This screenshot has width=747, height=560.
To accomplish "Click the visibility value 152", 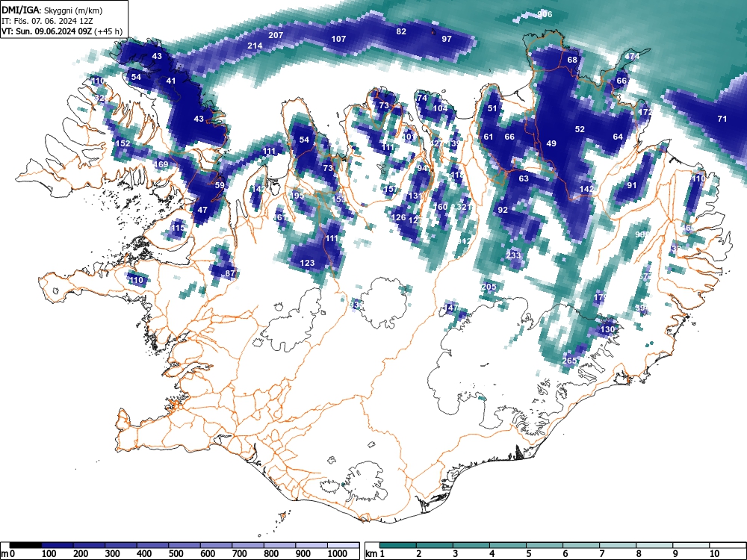I will coord(123,143).
